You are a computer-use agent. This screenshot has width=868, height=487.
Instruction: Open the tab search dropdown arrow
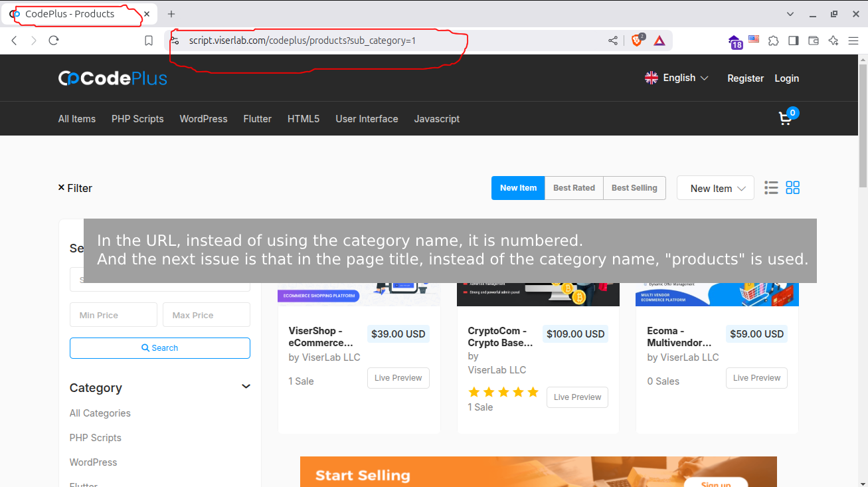pos(790,14)
